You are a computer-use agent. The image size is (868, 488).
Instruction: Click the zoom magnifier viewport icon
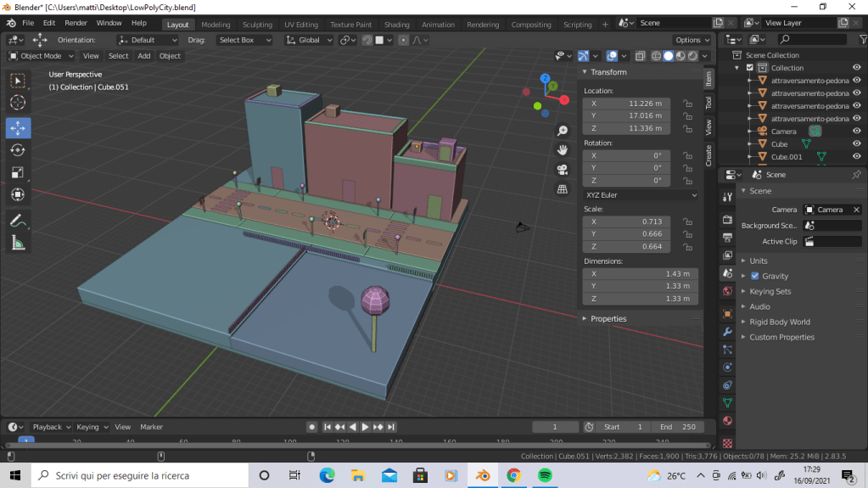[562, 131]
